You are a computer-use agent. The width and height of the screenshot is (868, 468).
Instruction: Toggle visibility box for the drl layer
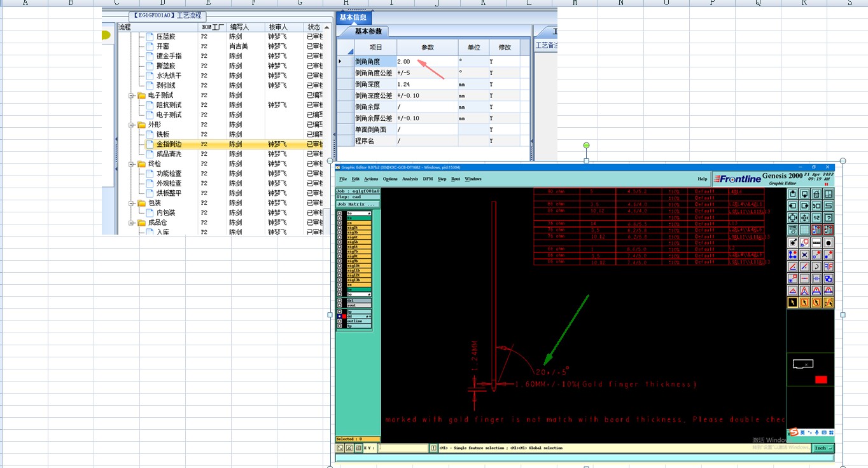339,300
